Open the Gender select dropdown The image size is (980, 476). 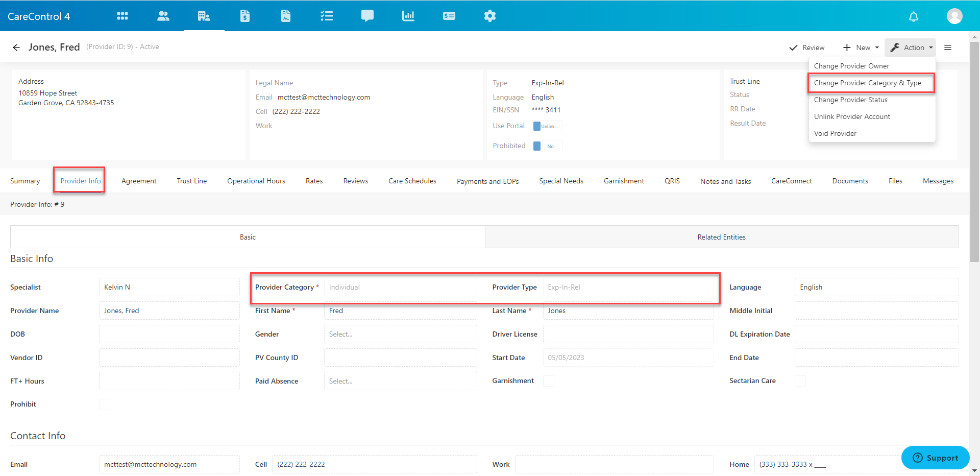pyautogui.click(x=400, y=334)
